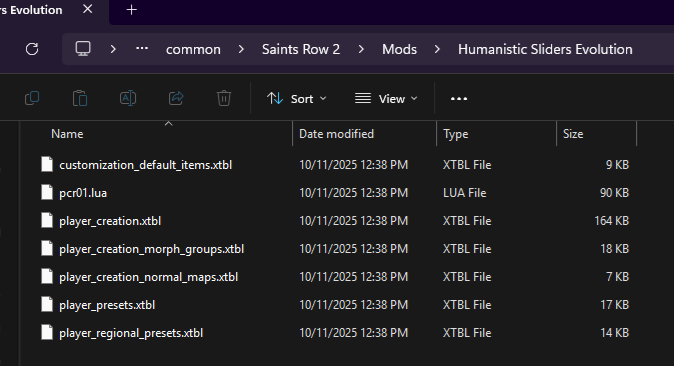Open the View dropdown menu
The image size is (674, 366).
386,98
